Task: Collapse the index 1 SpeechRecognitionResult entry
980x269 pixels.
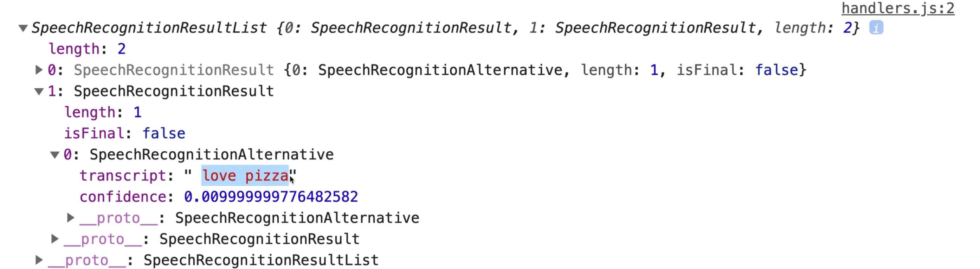Action: click(39, 92)
